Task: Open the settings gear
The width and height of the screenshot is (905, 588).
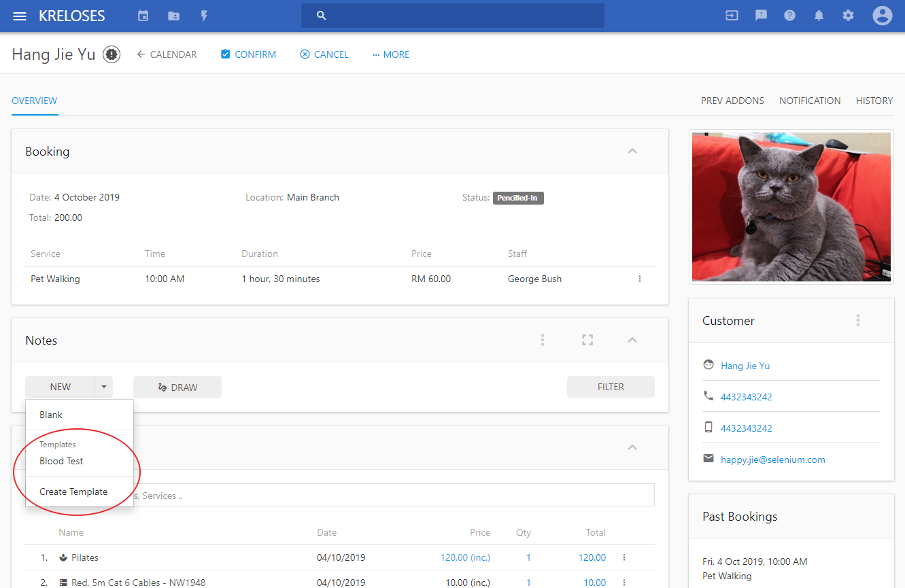Action: (x=848, y=16)
